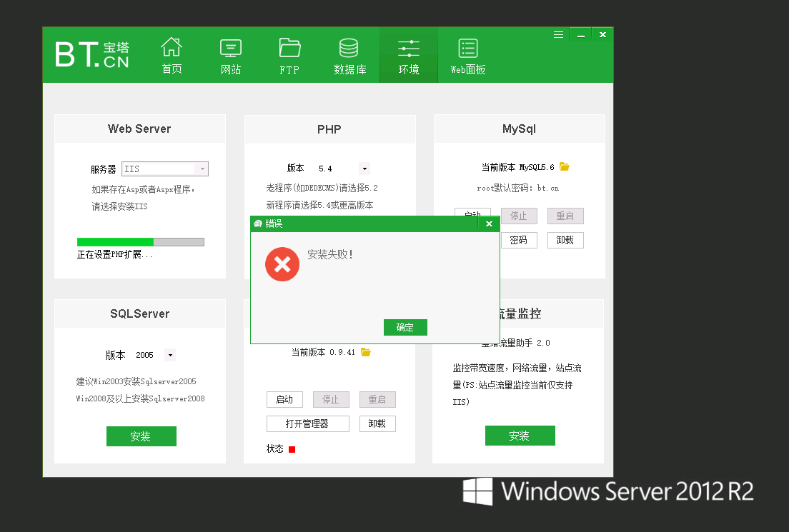789x532 pixels.
Task: Select the 环境 sliders icon tab
Action: (x=409, y=55)
